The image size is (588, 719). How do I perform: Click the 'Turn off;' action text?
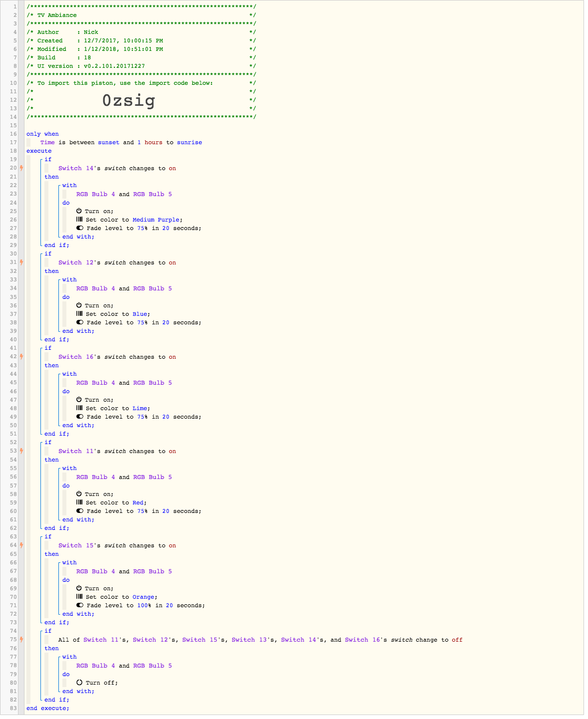[x=102, y=683]
